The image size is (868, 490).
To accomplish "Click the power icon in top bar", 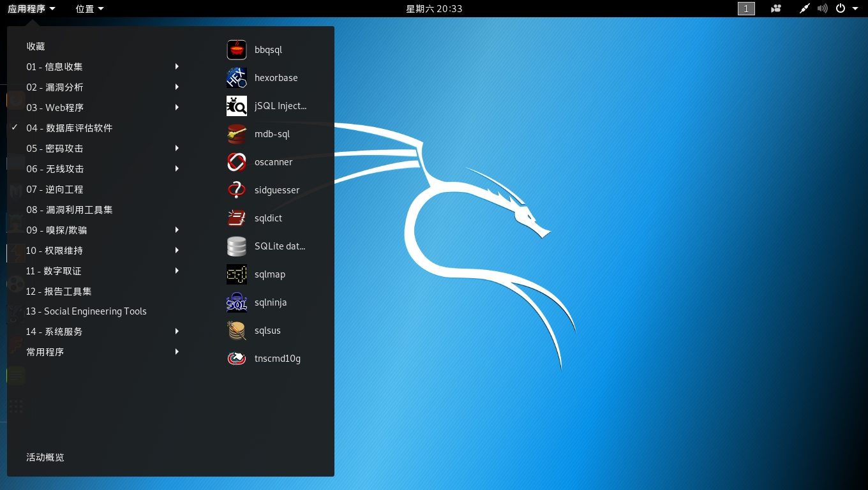I will 841,8.
